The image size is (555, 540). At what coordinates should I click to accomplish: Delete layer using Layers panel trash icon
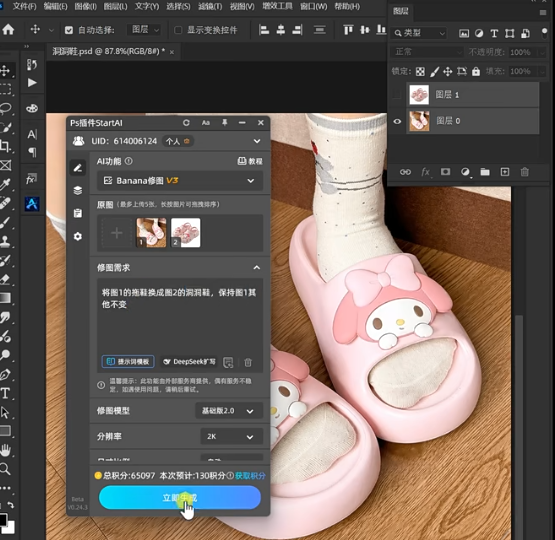pos(525,172)
